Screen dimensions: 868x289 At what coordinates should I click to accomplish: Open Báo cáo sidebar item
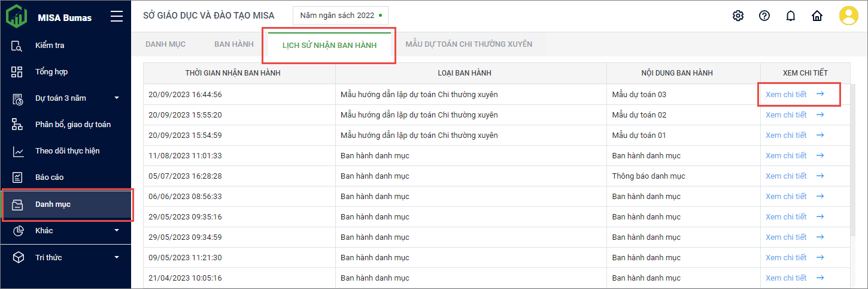tap(49, 177)
